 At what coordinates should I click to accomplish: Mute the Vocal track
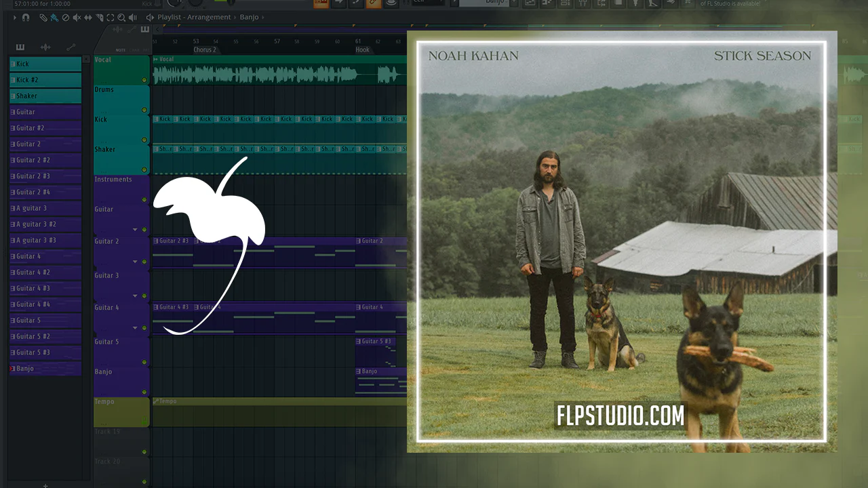click(144, 80)
